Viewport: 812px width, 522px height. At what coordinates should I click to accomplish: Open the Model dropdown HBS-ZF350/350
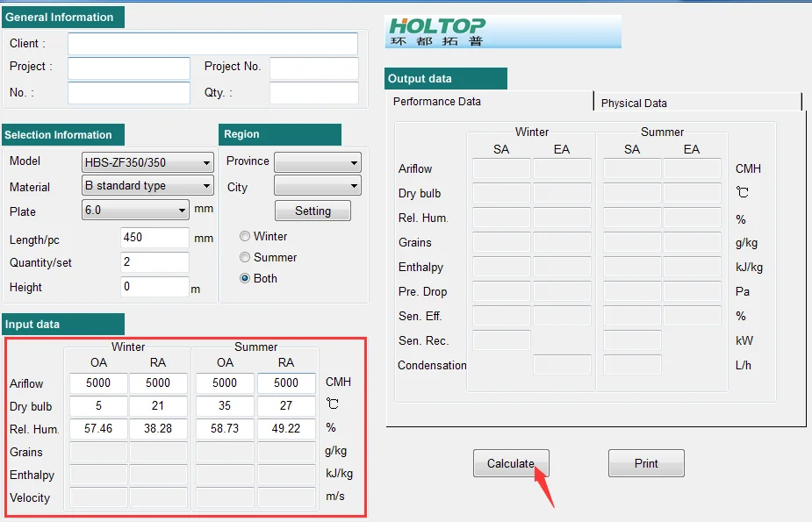click(147, 162)
